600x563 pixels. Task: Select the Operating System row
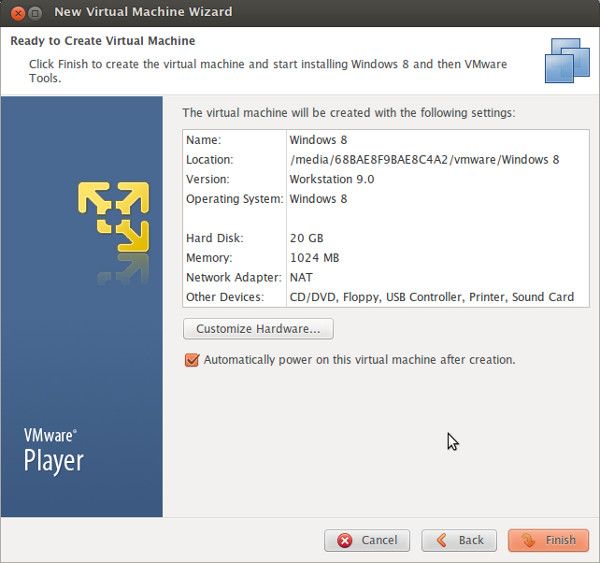click(380, 199)
